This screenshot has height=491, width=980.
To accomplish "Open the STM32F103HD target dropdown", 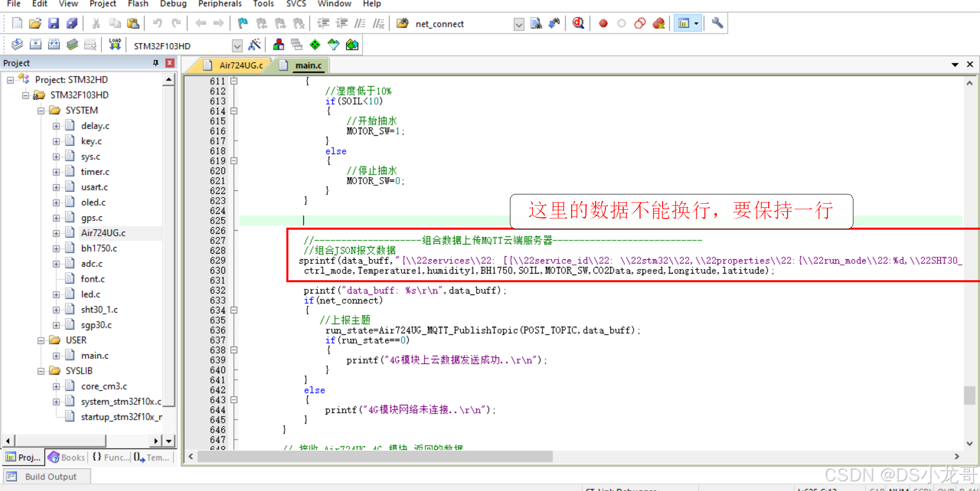I will 237,46.
